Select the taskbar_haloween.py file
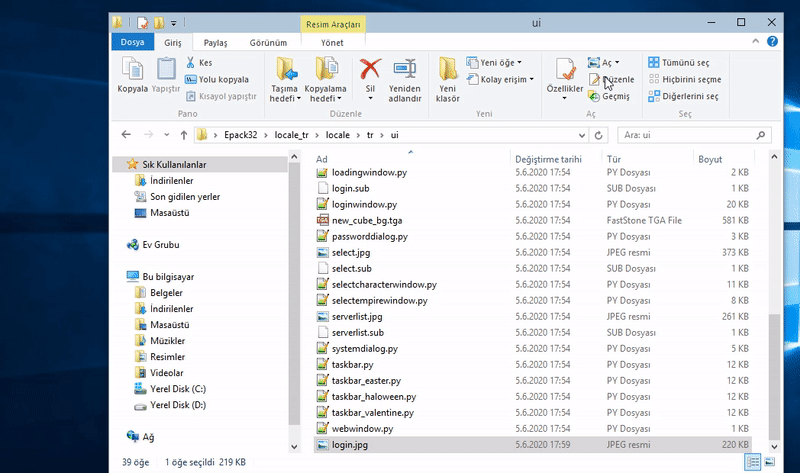Image resolution: width=800 pixels, height=473 pixels. tap(374, 396)
